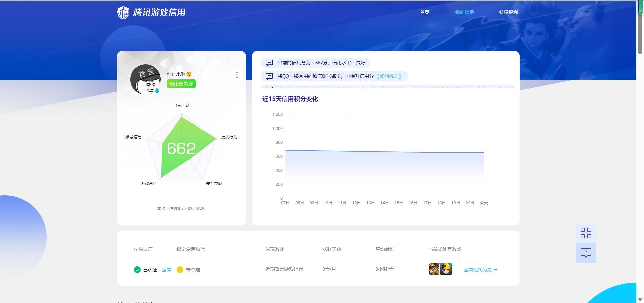Open the help question-mark icon
The height and width of the screenshot is (303, 644).
point(586,253)
